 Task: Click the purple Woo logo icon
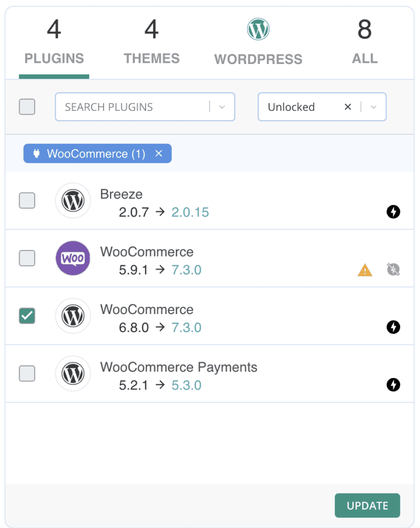point(73,258)
